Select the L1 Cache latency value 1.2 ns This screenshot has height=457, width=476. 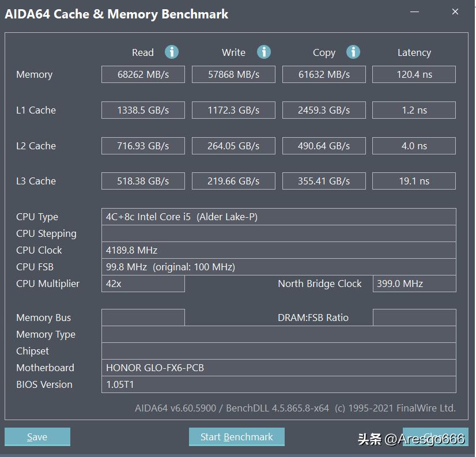(414, 109)
